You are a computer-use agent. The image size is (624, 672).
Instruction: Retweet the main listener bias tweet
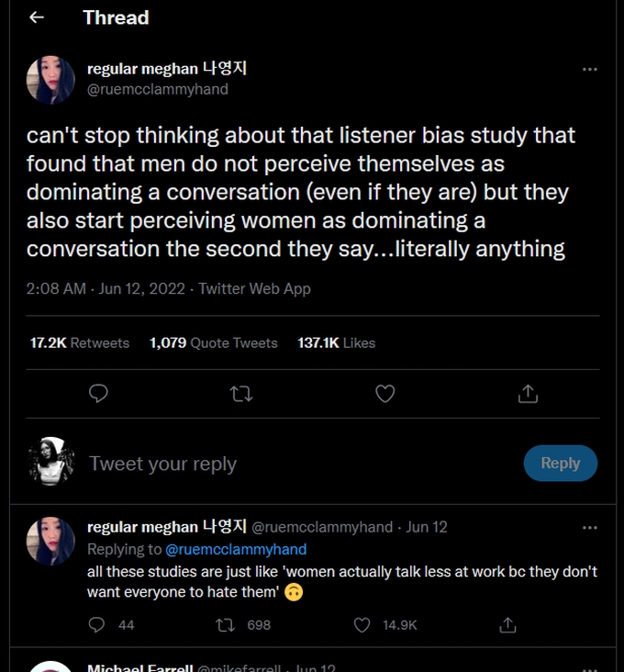pos(241,394)
